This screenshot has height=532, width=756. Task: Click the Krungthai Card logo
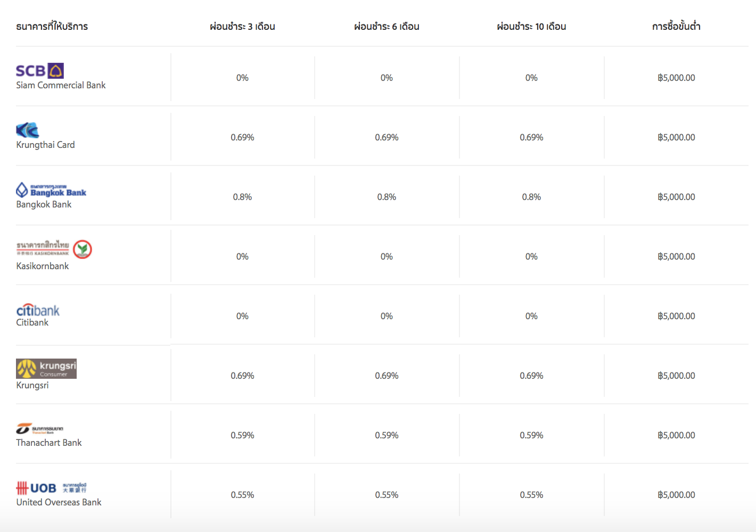pos(28,130)
